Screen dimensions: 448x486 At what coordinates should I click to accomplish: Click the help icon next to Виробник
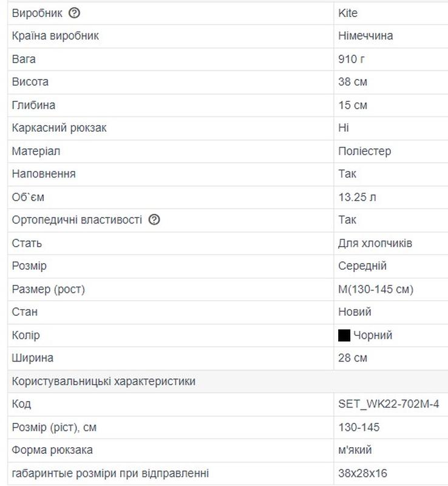point(75,13)
